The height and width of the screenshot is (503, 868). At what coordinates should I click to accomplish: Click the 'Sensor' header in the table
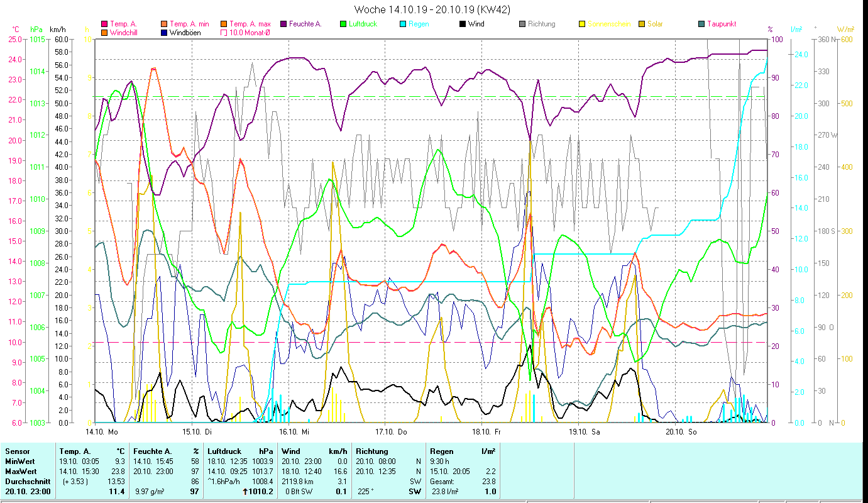pos(17,451)
